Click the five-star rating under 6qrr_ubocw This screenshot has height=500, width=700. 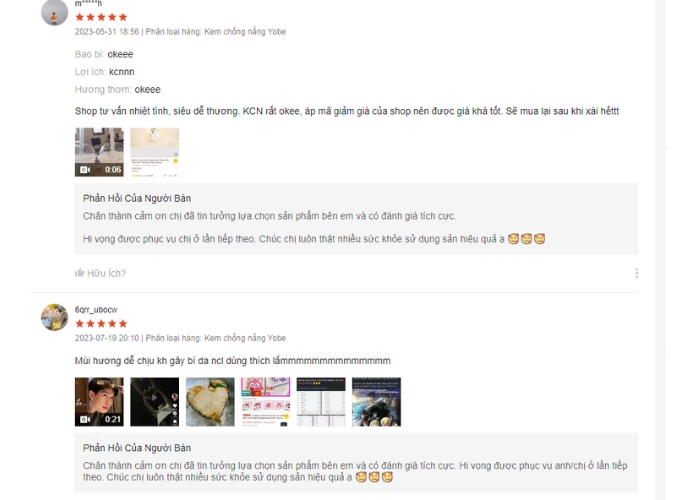(101, 324)
